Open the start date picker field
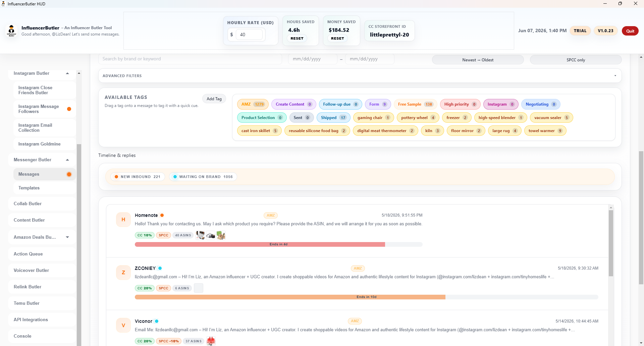The width and height of the screenshot is (644, 346). 313,59
